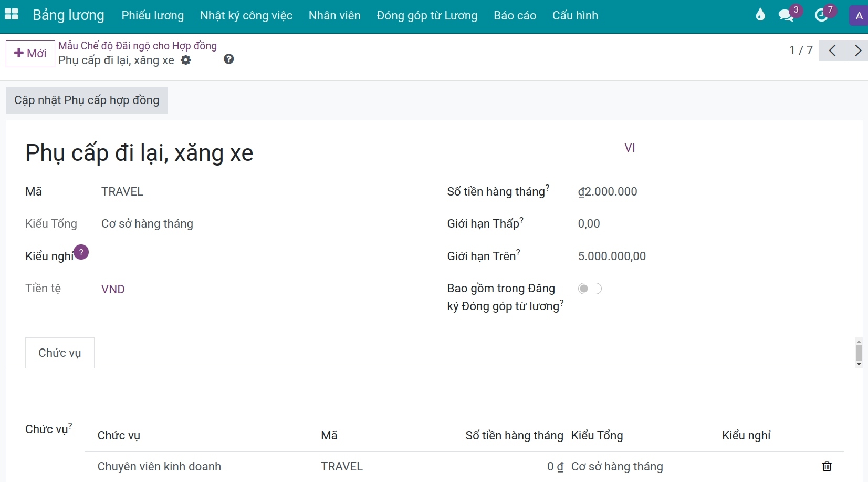The height and width of the screenshot is (482, 868).
Task: Open the Mẫu Chế độ Đãi ngộ breadcrumb
Action: pos(138,46)
